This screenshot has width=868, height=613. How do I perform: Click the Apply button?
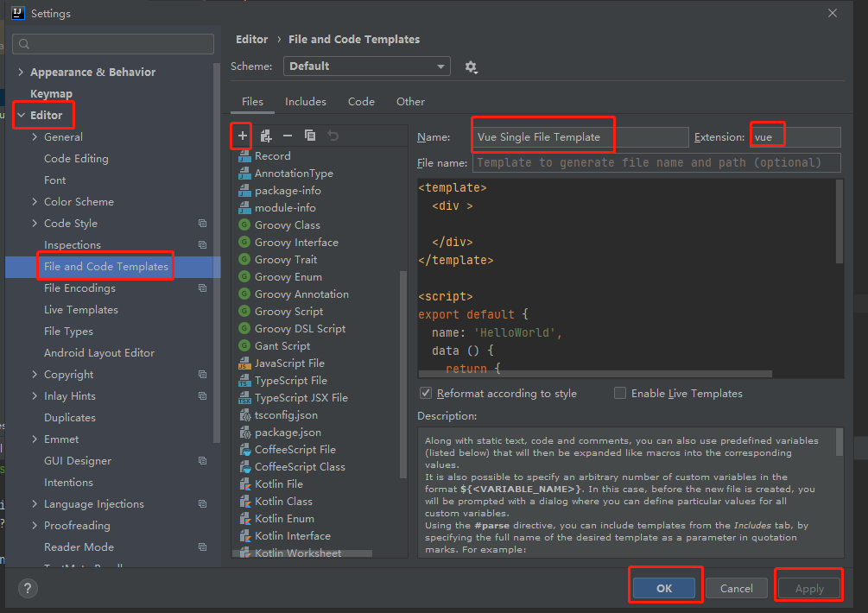click(809, 588)
